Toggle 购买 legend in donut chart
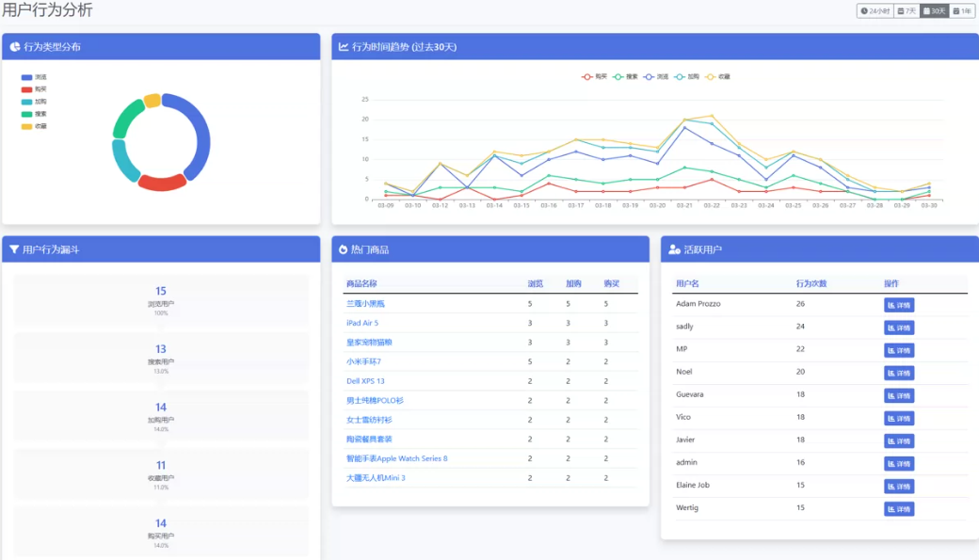 [34, 89]
